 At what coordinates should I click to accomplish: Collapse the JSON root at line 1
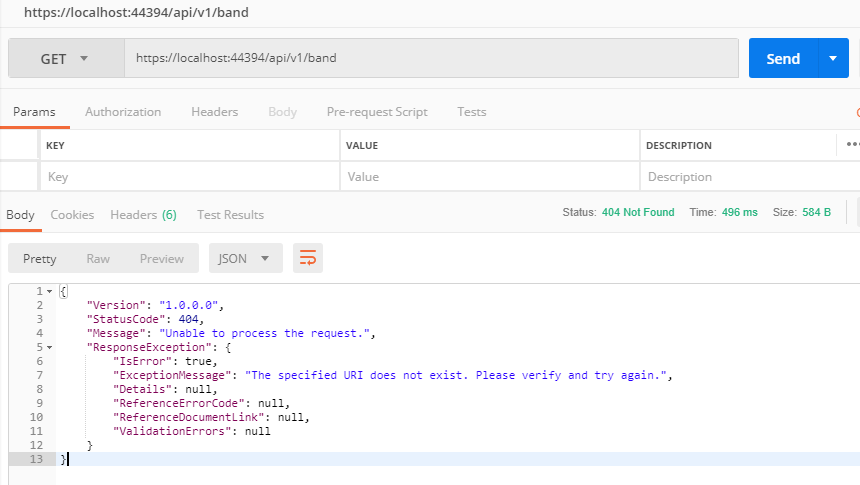pyautogui.click(x=49, y=291)
